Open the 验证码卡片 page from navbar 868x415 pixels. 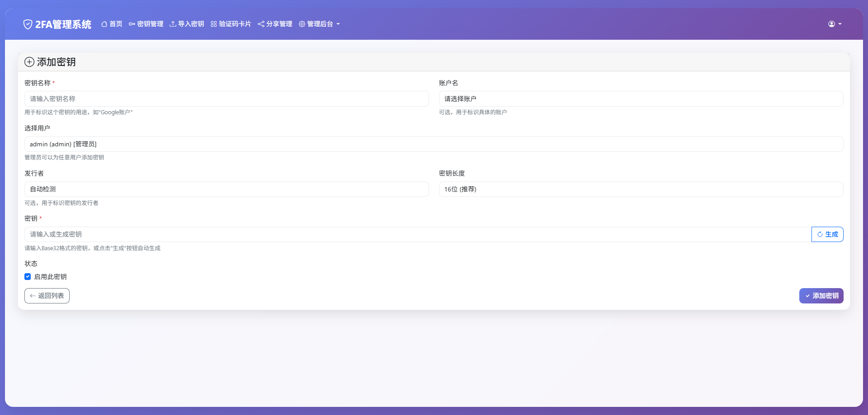[234, 24]
